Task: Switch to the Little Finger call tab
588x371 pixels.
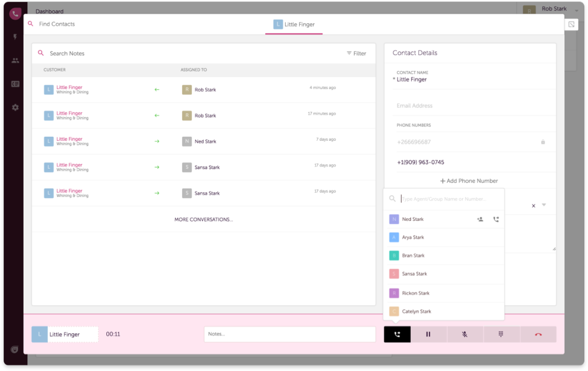Action: pyautogui.click(x=293, y=24)
